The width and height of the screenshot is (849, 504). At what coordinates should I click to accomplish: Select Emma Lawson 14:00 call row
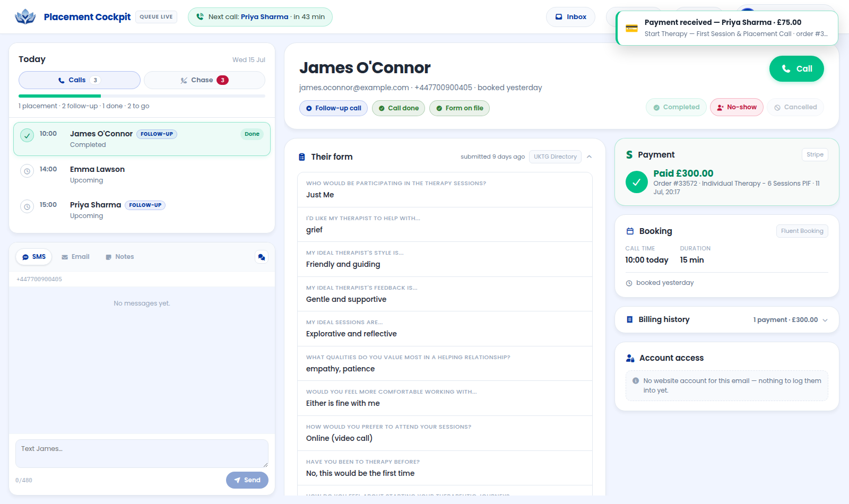click(x=142, y=175)
